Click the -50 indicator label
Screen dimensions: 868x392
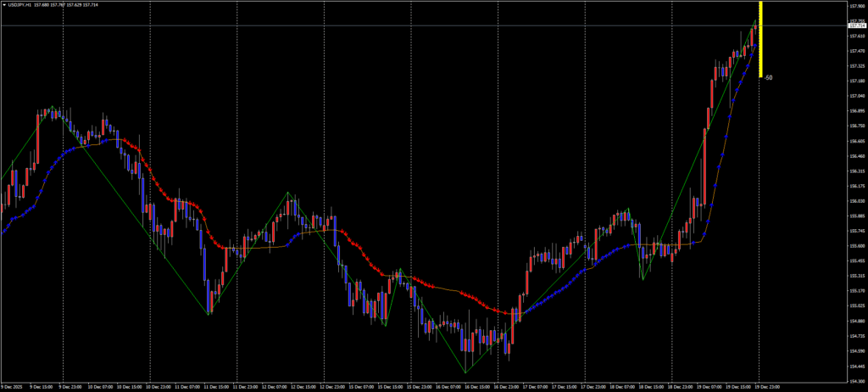(x=768, y=77)
